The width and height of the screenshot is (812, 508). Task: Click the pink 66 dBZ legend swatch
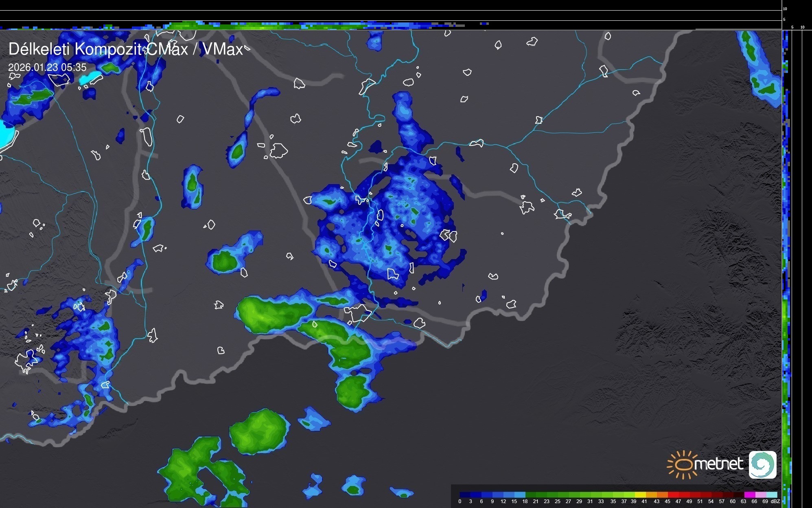760,495
